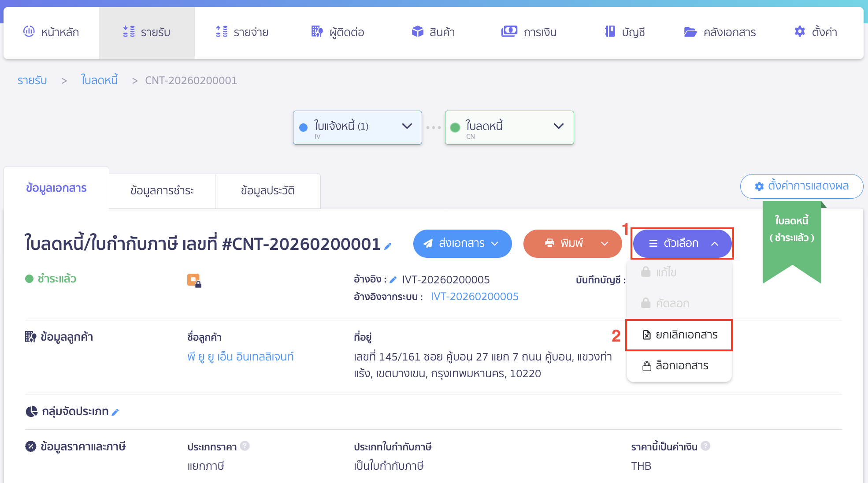The height and width of the screenshot is (483, 868).
Task: Click the edit pencil beside document number
Action: pyautogui.click(x=388, y=246)
